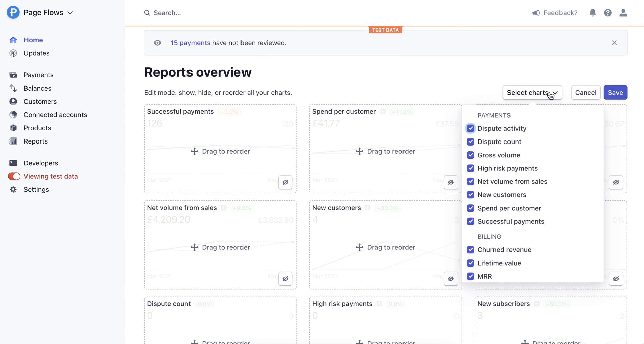Open Settings in the sidebar
This screenshot has height=344, width=644.
(x=36, y=190)
